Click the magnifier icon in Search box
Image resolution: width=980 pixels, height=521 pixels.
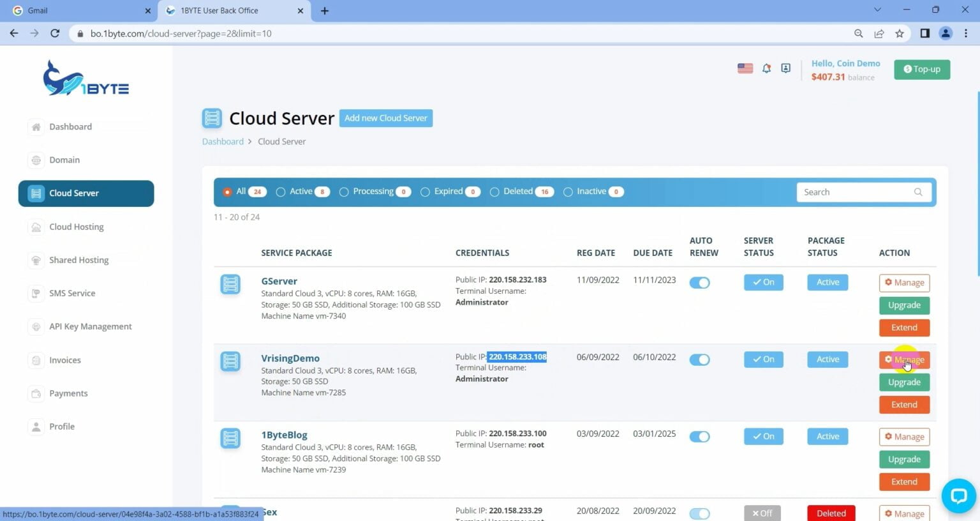tap(918, 192)
